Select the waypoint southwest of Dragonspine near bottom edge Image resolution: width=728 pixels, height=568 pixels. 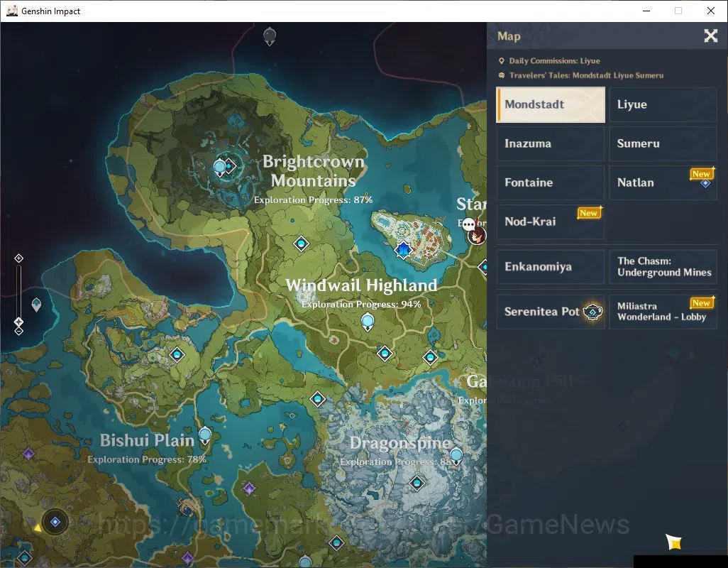coord(336,542)
